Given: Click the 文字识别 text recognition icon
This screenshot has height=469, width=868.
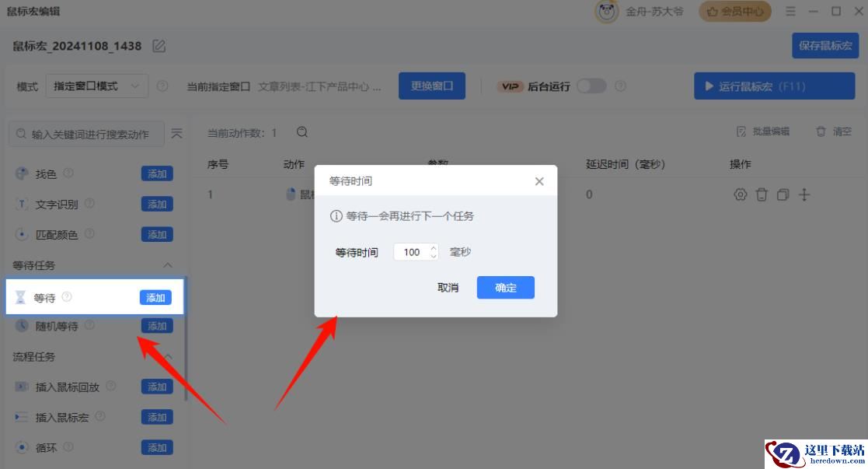Looking at the screenshot, I should point(22,204).
